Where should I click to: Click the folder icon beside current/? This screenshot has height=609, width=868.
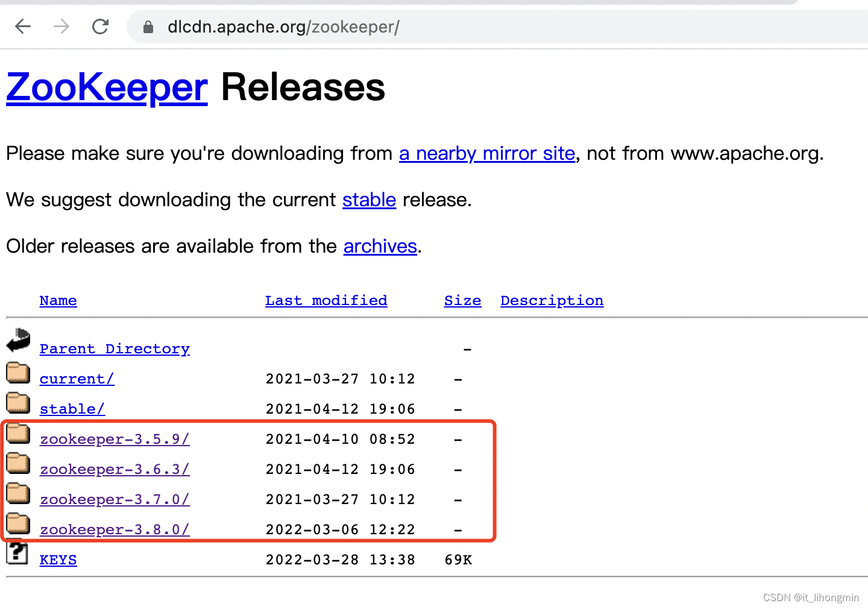click(x=18, y=373)
